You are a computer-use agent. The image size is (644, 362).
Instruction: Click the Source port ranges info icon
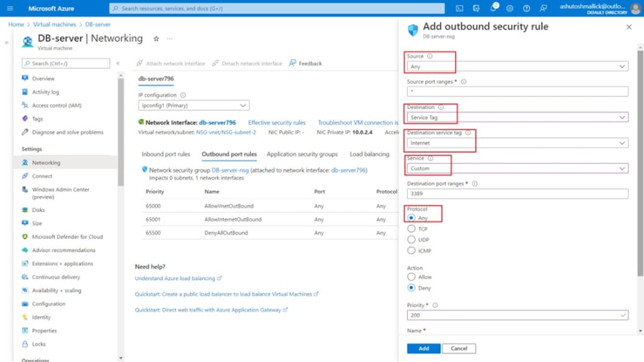tap(464, 82)
